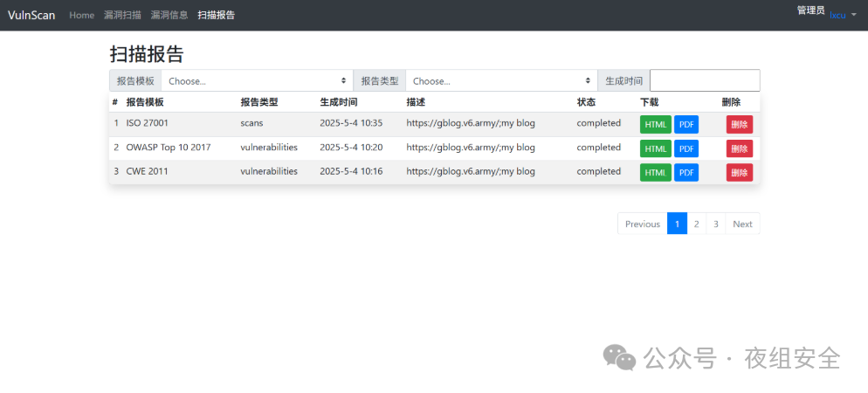Open the 漏洞信息 nav item
This screenshot has height=393, width=868.
(x=169, y=15)
